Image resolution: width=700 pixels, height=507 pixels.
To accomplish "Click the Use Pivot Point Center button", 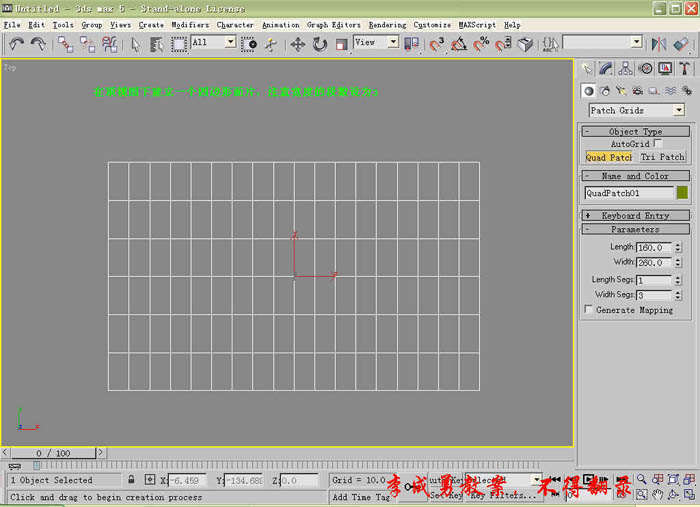I will point(412,44).
